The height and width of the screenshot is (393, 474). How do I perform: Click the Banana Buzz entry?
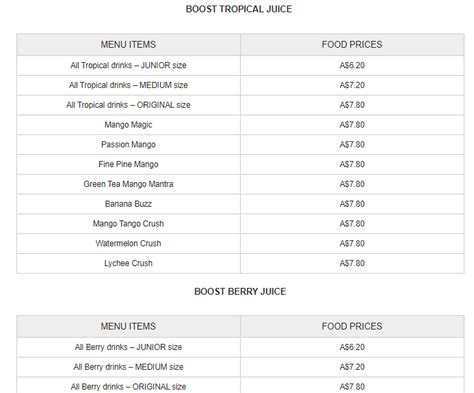pyautogui.click(x=128, y=204)
